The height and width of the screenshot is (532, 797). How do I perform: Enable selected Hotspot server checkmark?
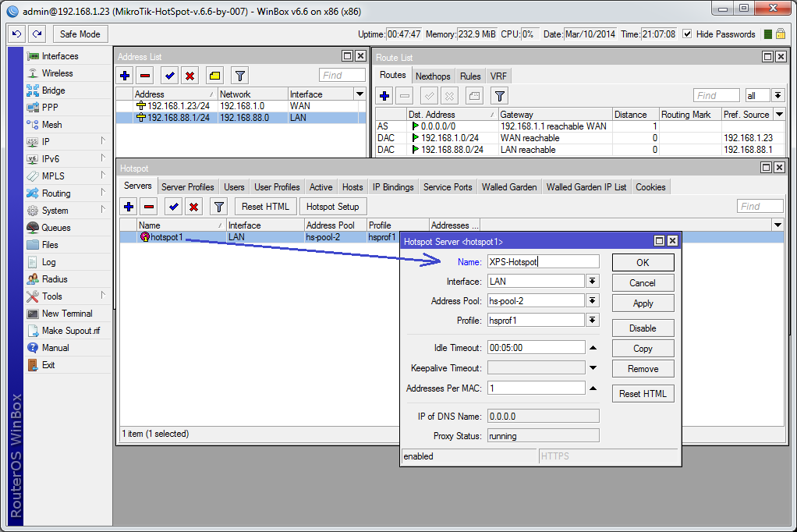(x=174, y=207)
